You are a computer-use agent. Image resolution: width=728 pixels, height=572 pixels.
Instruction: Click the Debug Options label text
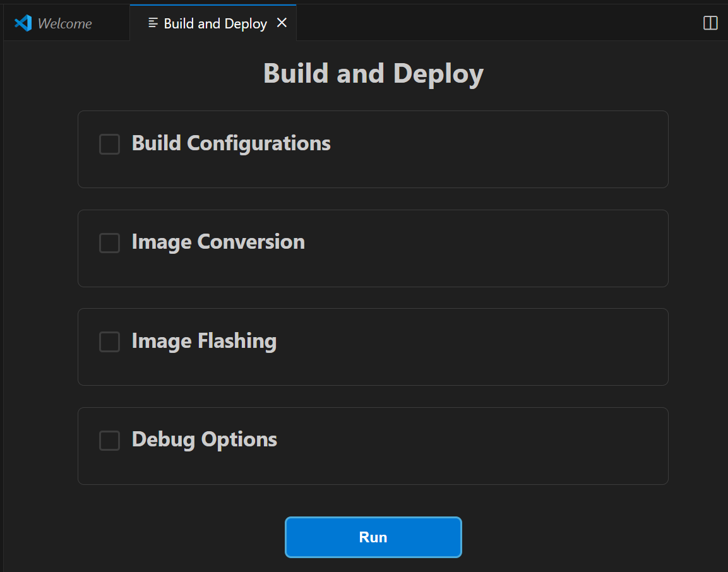[x=204, y=439]
